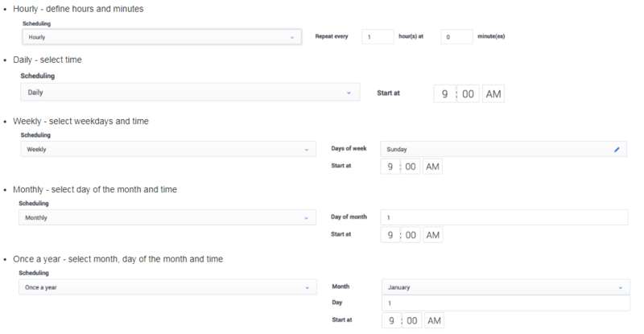Click the Day of month input field
644x334 pixels.
(504, 218)
